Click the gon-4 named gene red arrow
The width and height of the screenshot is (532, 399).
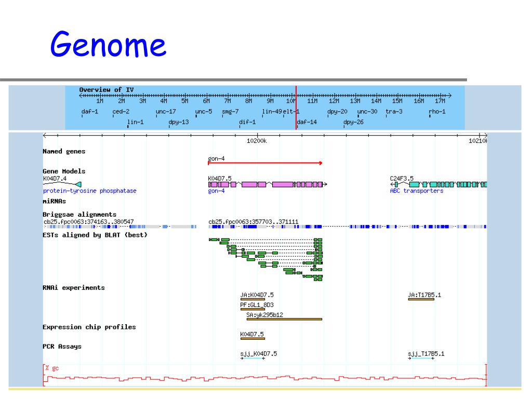click(265, 163)
